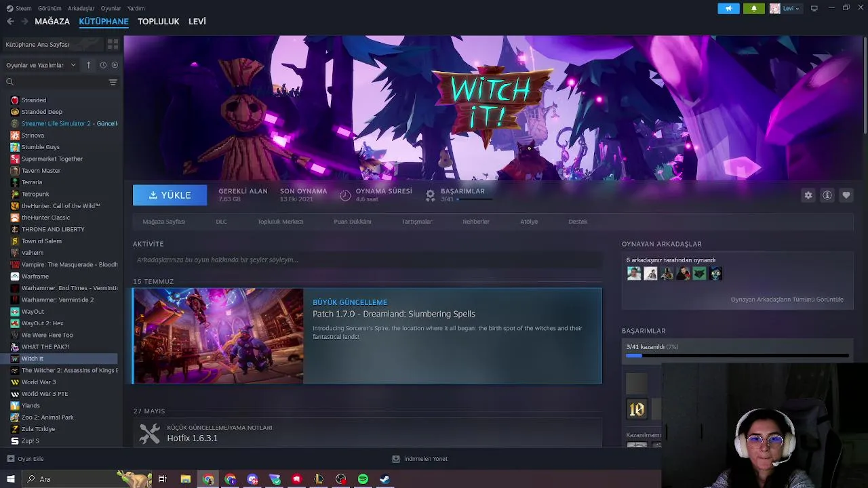Switch to the TOPLULUK tab
The width and height of the screenshot is (868, 488).
(159, 22)
